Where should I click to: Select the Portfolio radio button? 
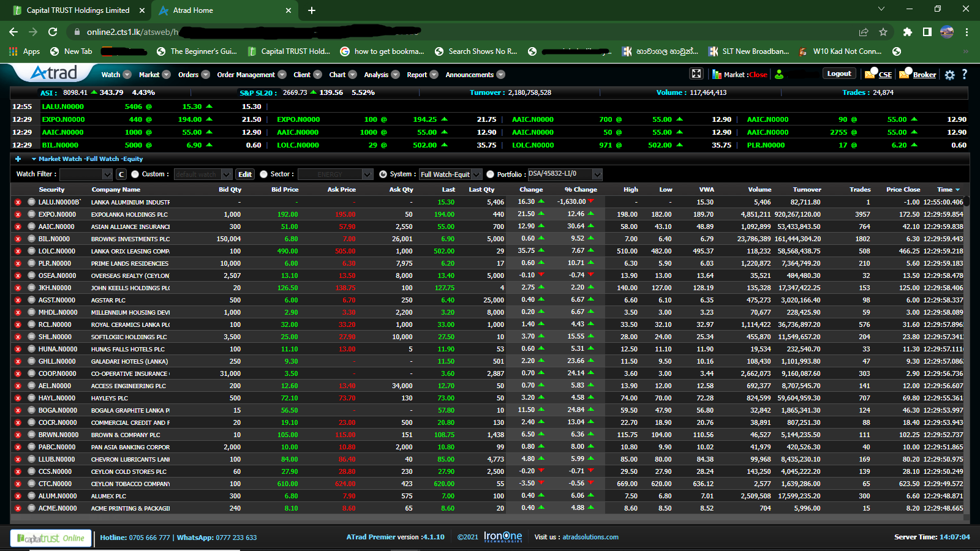(x=490, y=174)
